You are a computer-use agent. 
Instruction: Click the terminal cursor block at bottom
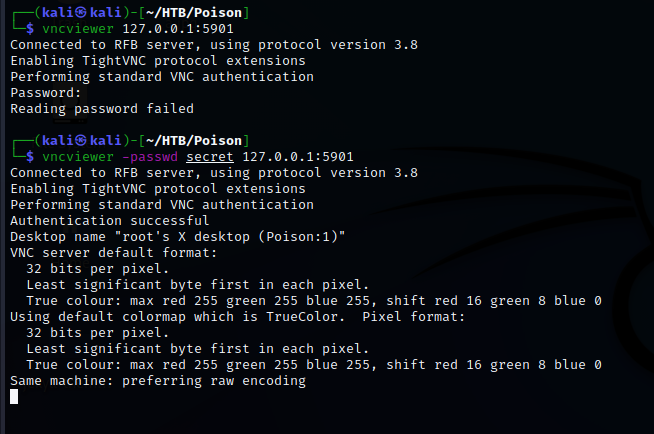[14, 397]
